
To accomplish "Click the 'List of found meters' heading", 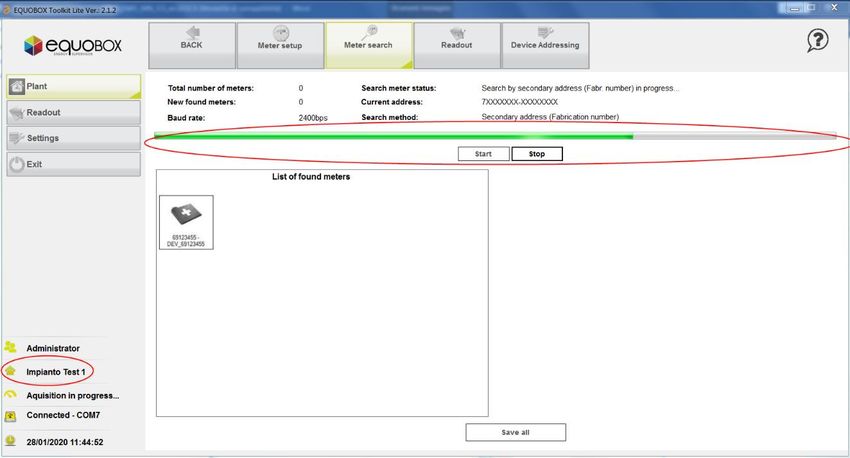I will (x=311, y=177).
